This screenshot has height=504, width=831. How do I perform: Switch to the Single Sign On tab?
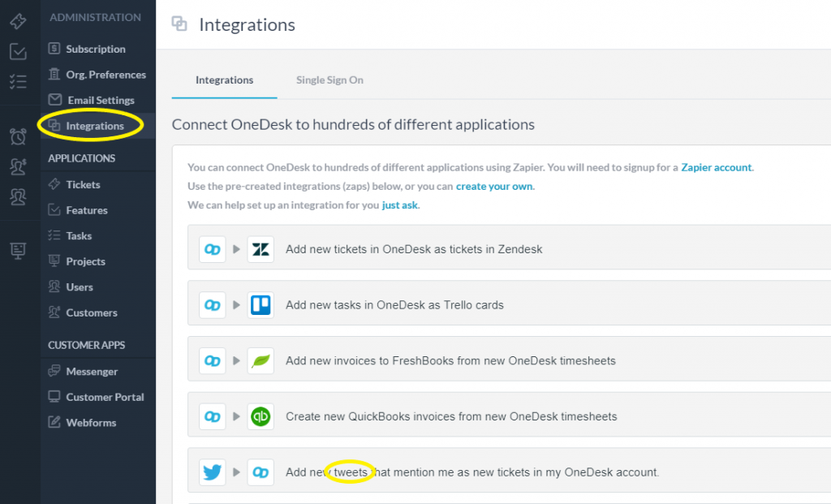tap(329, 80)
